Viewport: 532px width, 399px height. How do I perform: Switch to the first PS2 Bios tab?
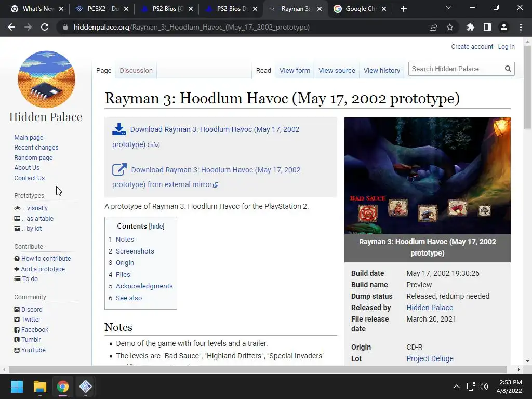(167, 9)
